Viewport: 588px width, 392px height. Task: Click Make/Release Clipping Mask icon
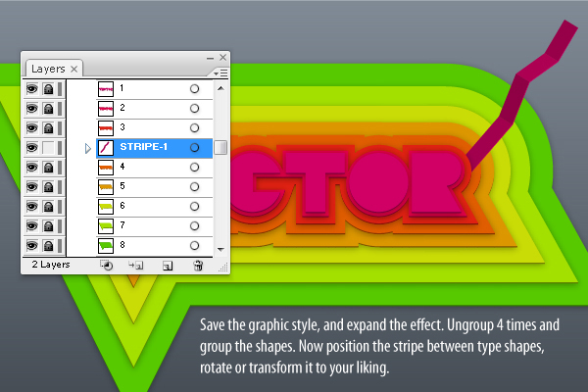click(x=107, y=266)
